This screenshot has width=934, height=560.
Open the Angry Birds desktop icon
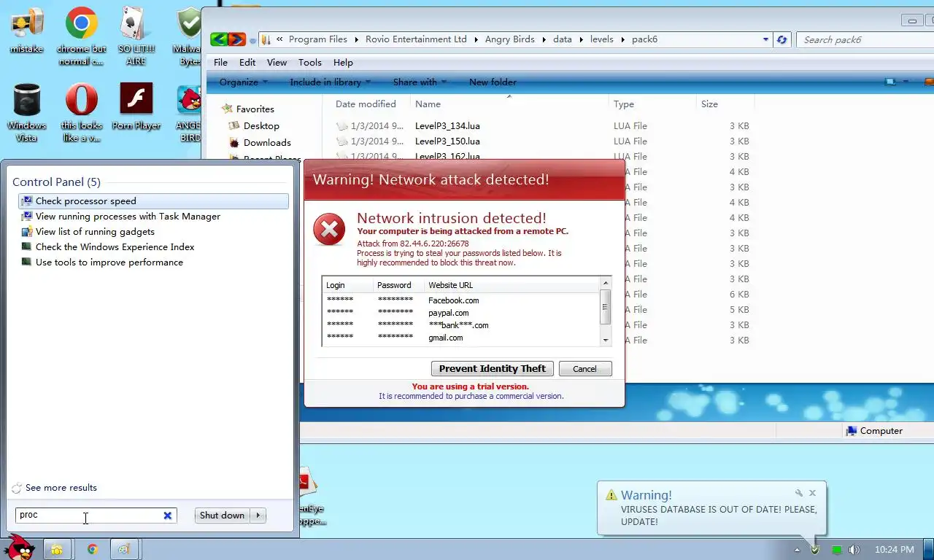[x=189, y=113]
